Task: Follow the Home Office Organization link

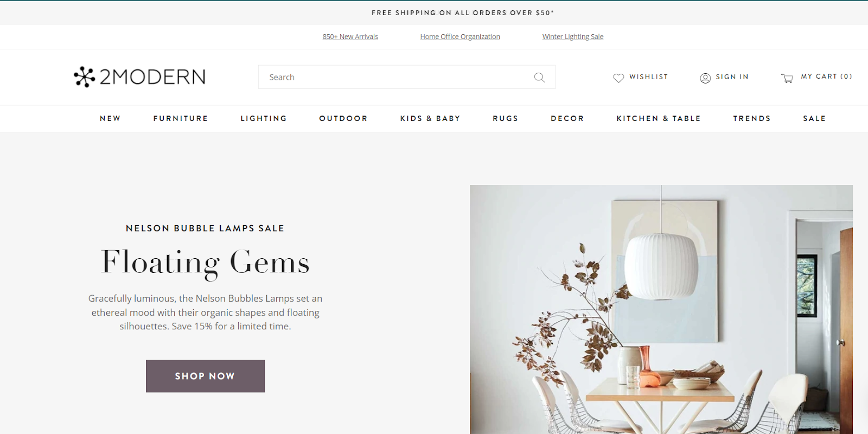Action: pos(460,37)
